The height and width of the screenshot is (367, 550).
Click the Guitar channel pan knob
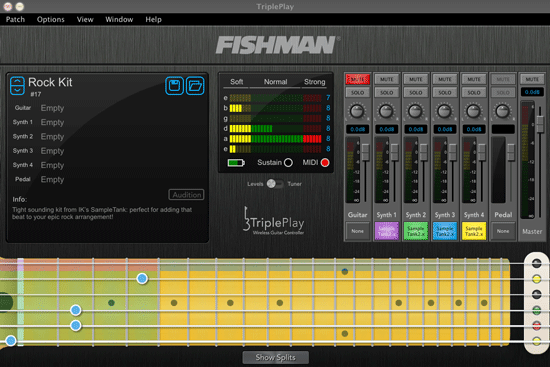pyautogui.click(x=357, y=111)
